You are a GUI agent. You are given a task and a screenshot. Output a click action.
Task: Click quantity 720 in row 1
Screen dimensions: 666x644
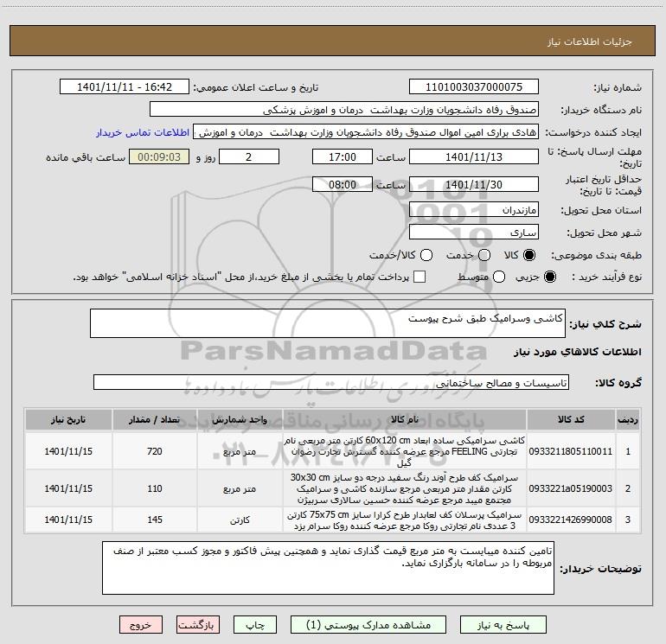155,451
